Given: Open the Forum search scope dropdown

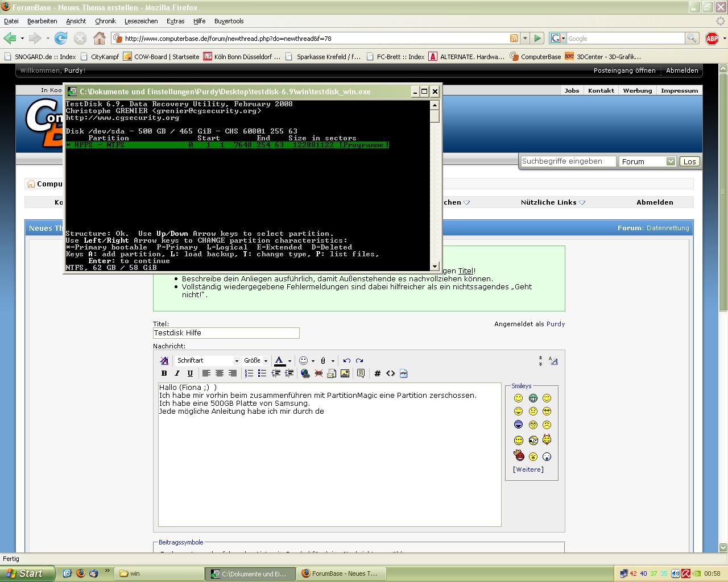Looking at the screenshot, I should click(647, 161).
